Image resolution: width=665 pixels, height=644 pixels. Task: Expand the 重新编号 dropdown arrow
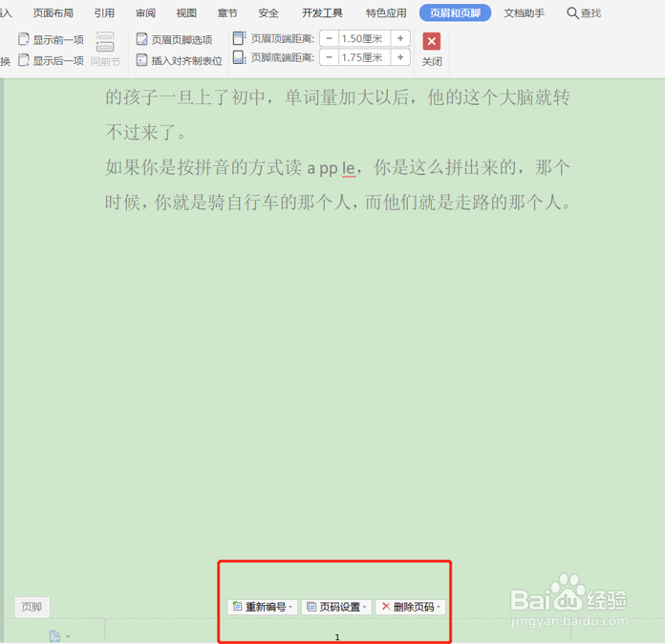(290, 607)
